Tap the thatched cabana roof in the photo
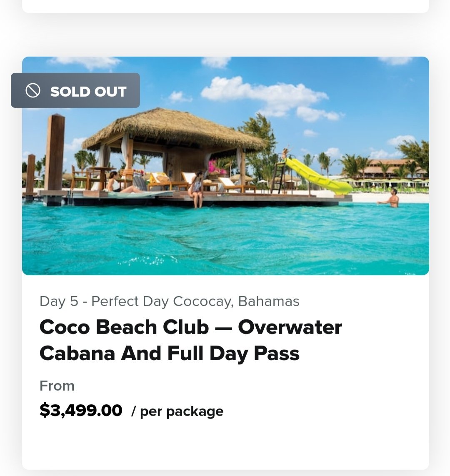The image size is (450, 476). pyautogui.click(x=173, y=129)
